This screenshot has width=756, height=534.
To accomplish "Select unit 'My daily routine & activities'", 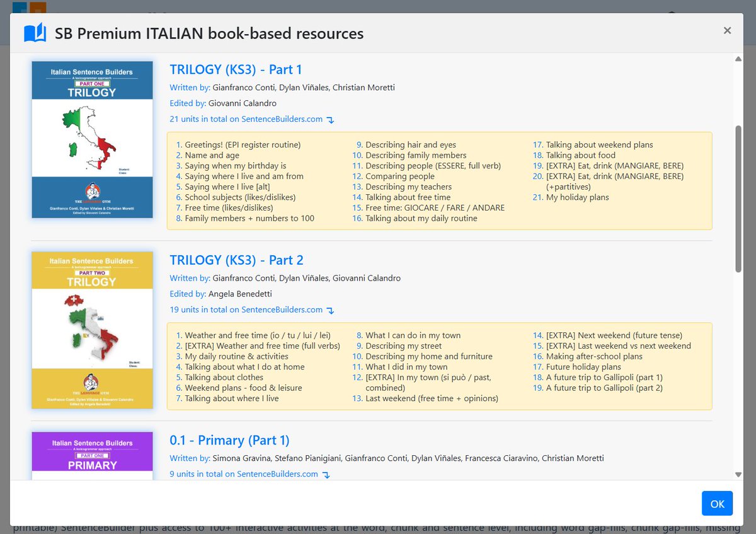I will (236, 356).
